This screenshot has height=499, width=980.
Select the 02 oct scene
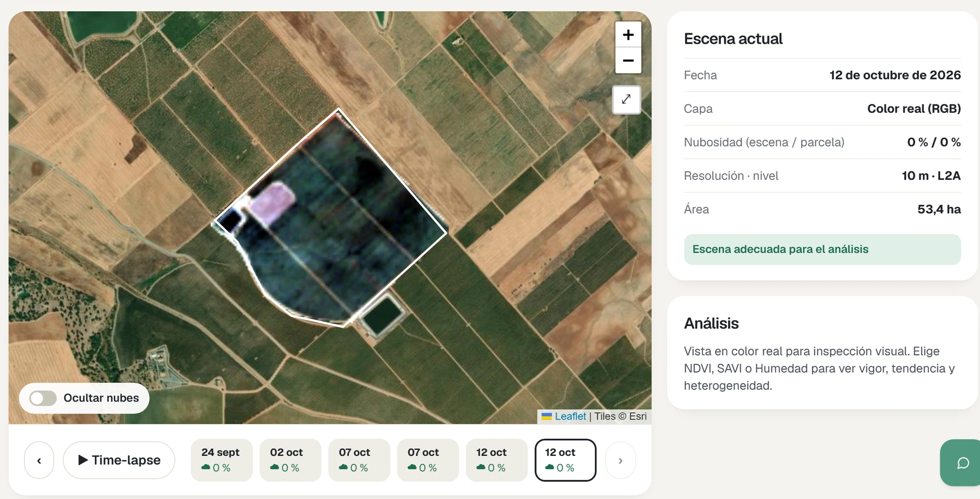coord(290,460)
